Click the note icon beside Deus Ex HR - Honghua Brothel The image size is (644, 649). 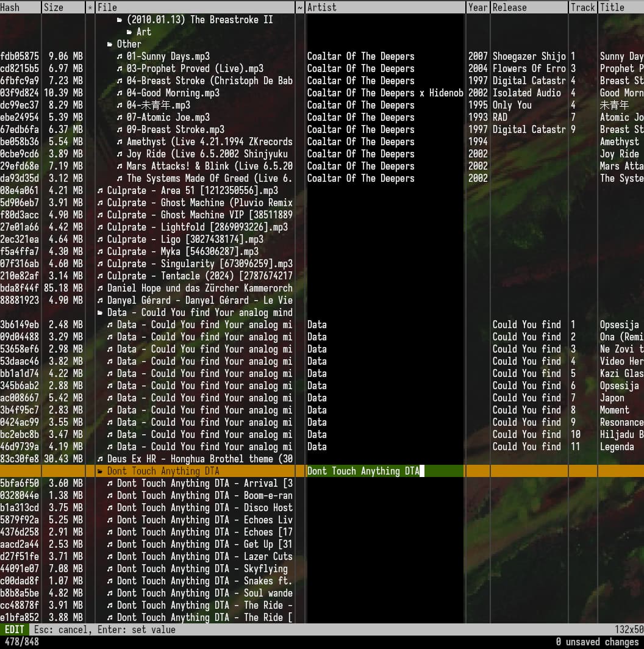click(x=100, y=459)
